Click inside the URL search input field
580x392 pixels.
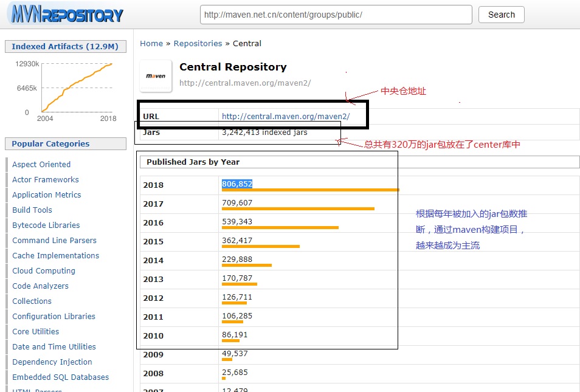tap(334, 15)
